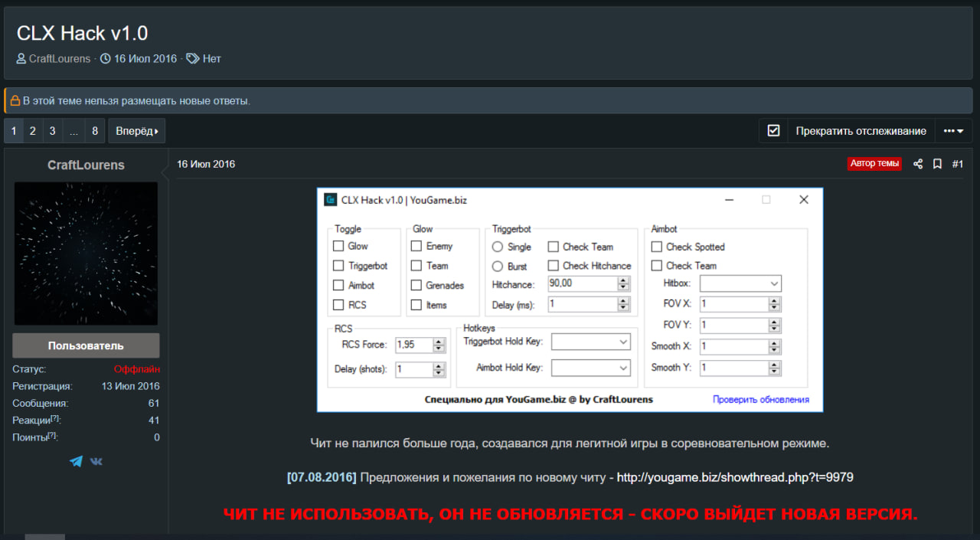Click the Поинты question mark hint
This screenshot has width=980, height=540.
point(52,436)
